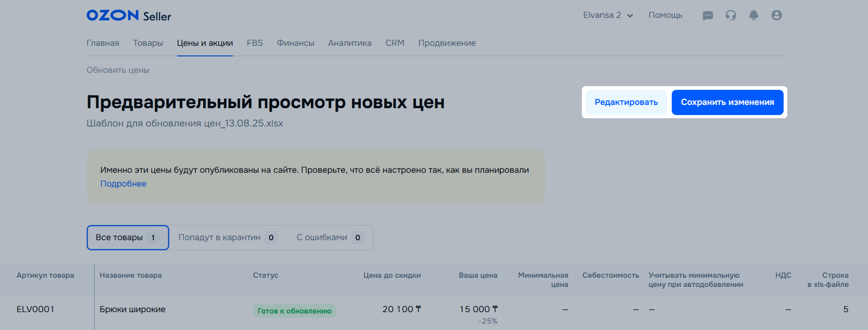Open the user profile icon
Viewport: 868px width, 330px height.
click(776, 16)
